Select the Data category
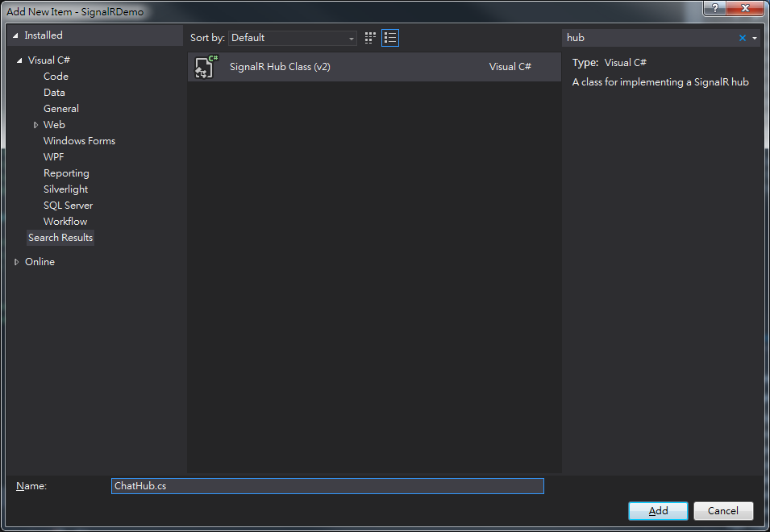 (x=54, y=92)
